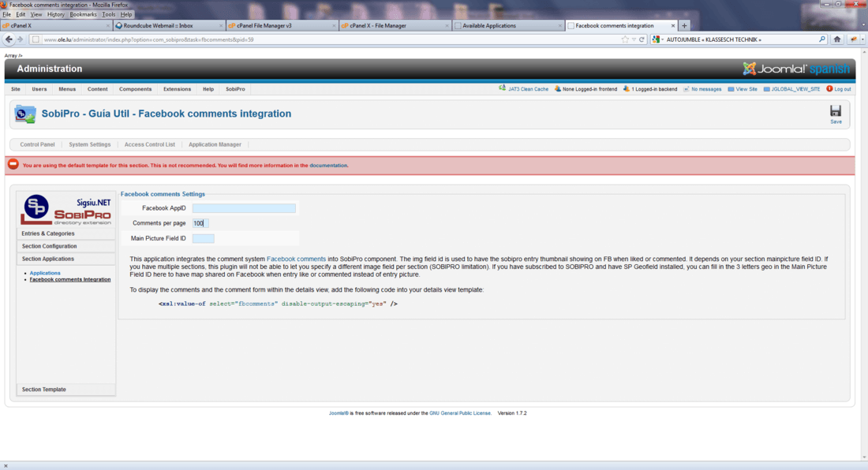The width and height of the screenshot is (868, 470).
Task: Open the Menus menu in Joomla
Action: (x=67, y=89)
